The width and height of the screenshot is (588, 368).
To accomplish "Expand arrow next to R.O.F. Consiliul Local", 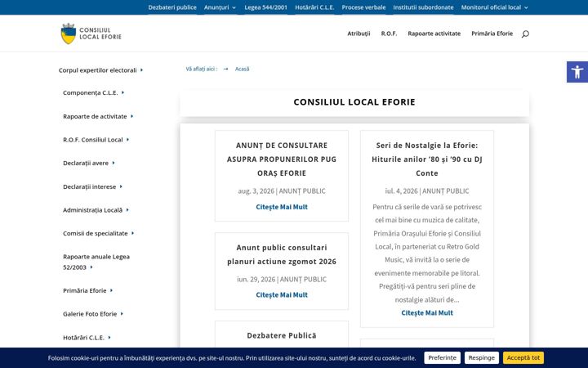I will click(x=127, y=139).
